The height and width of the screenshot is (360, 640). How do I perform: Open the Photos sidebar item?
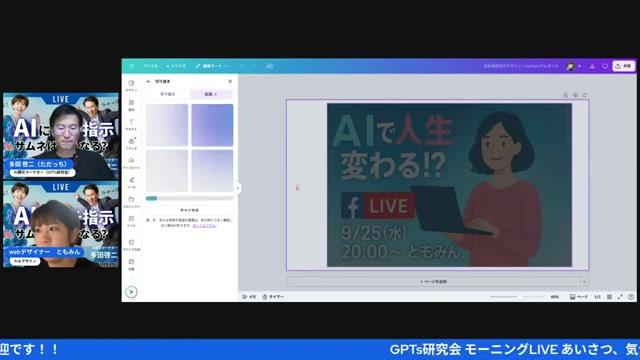click(131, 264)
